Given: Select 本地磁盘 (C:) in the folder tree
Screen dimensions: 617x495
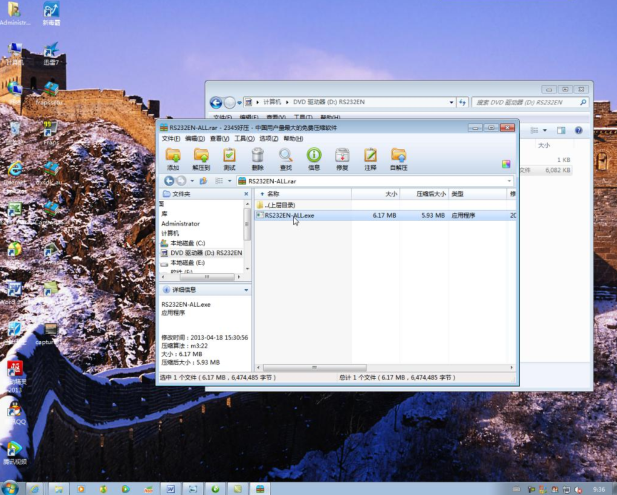Looking at the screenshot, I should (x=183, y=243).
